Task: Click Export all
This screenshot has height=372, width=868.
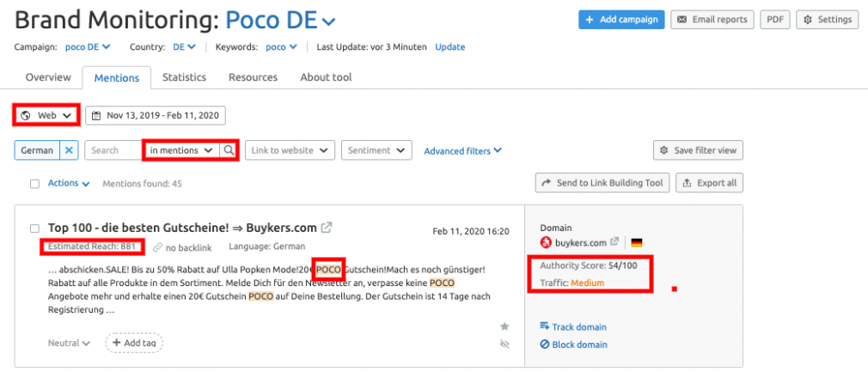Action: point(710,183)
